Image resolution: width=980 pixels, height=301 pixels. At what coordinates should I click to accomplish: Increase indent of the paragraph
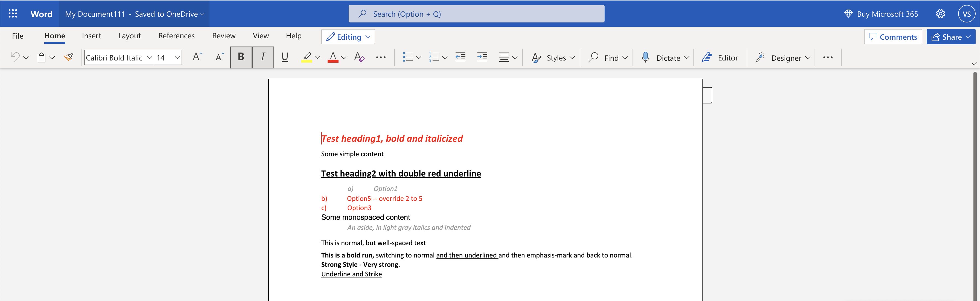click(x=482, y=57)
